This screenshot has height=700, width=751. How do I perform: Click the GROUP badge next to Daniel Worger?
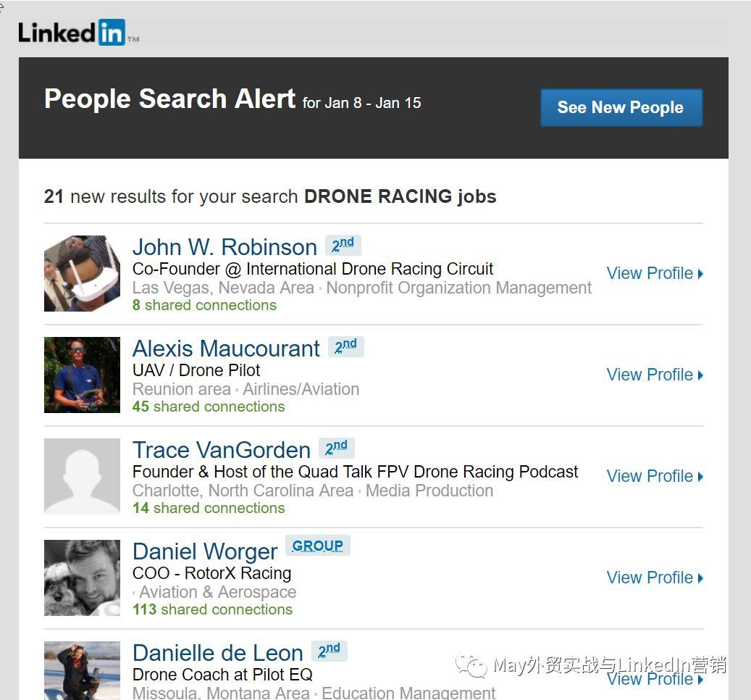pos(317,546)
